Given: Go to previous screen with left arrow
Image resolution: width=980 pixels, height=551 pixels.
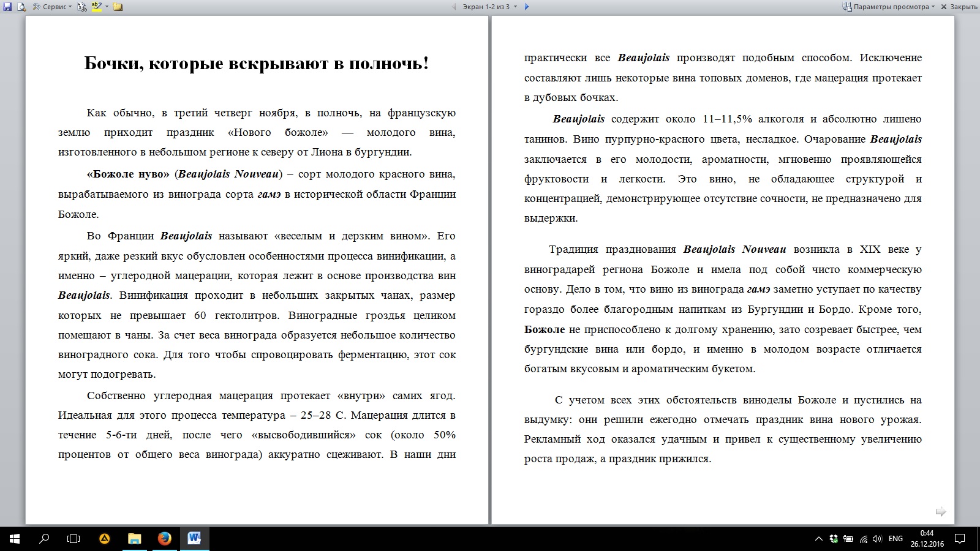Looking at the screenshot, I should (454, 7).
